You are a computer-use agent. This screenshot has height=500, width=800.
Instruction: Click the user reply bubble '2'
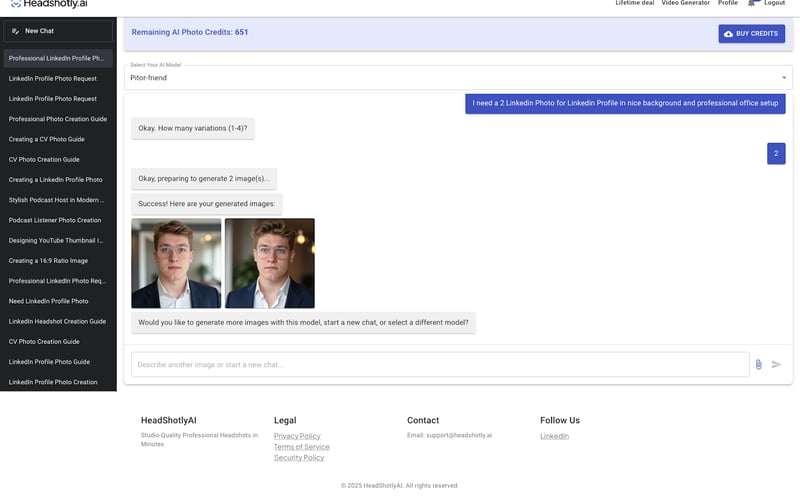[x=776, y=154]
